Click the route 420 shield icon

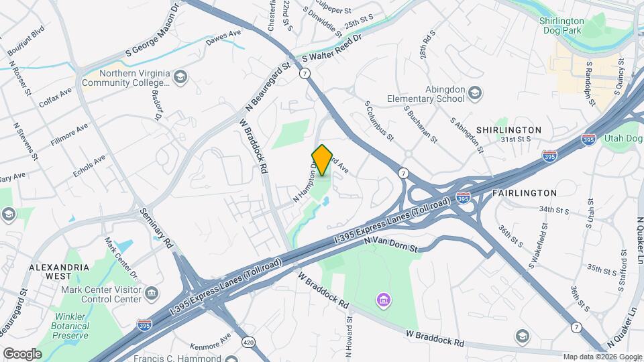[x=248, y=343]
